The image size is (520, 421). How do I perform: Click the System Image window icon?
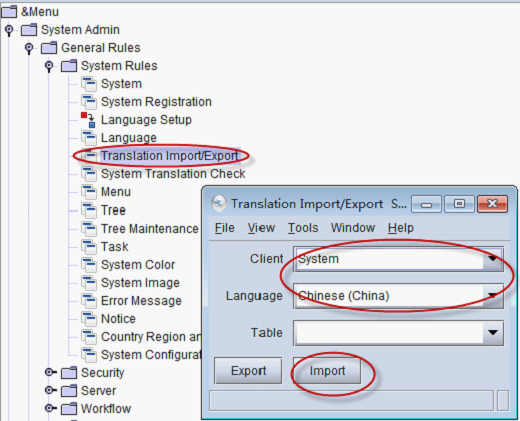click(x=89, y=283)
